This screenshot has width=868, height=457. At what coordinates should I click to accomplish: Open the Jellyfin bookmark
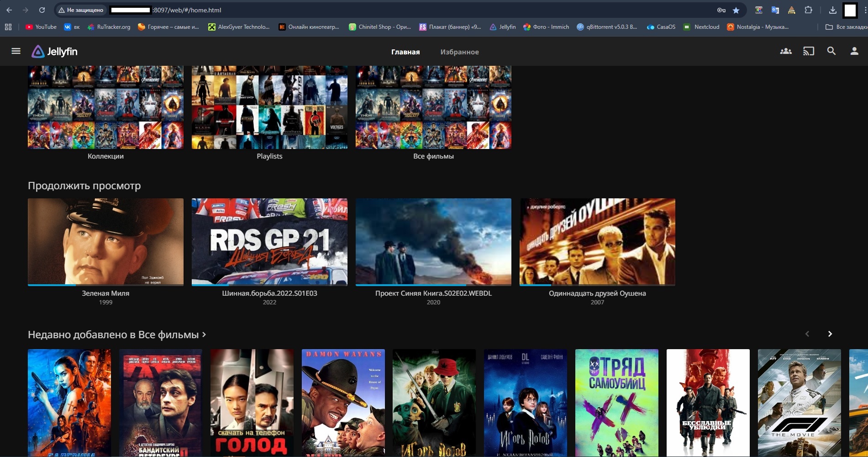[503, 27]
